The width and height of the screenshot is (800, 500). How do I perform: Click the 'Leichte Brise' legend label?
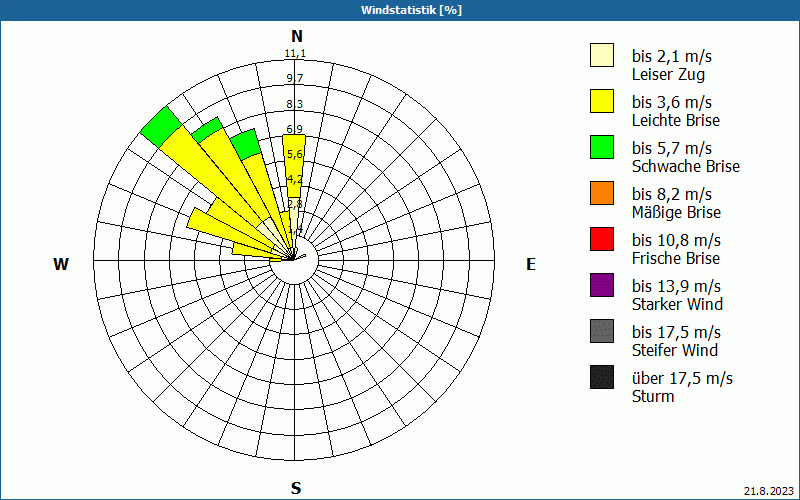coord(676,120)
